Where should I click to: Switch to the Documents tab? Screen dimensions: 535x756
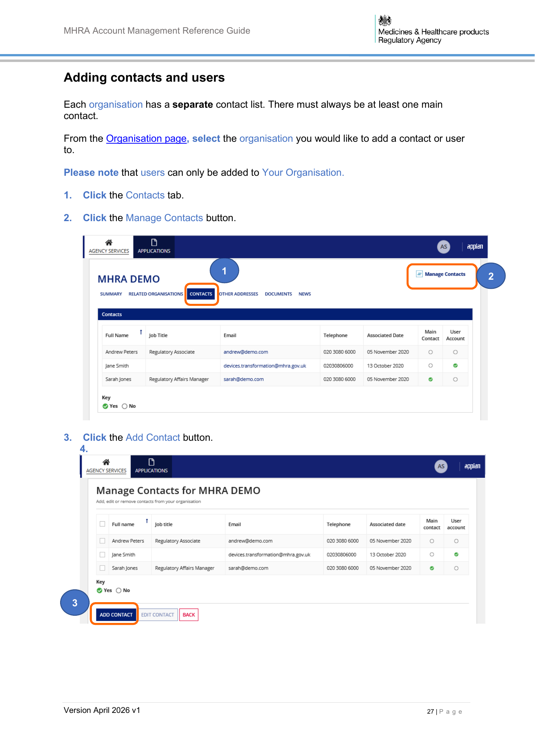pos(278,294)
